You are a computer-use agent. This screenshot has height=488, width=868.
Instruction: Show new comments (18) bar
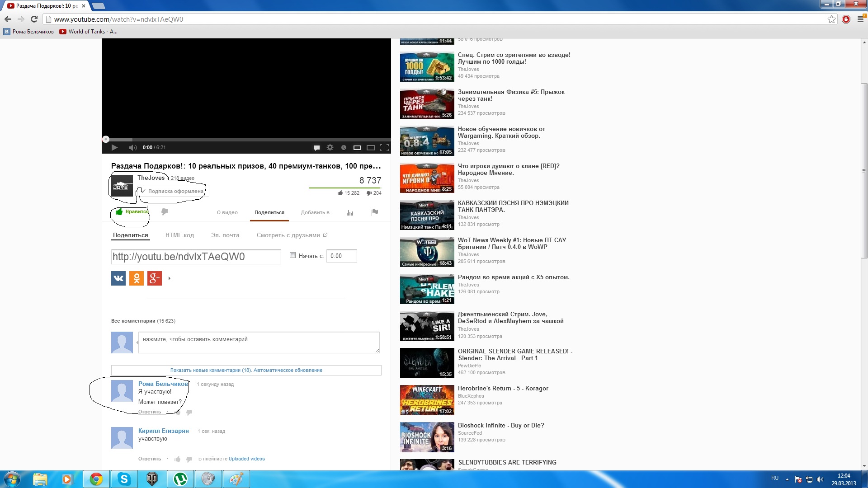click(246, 370)
